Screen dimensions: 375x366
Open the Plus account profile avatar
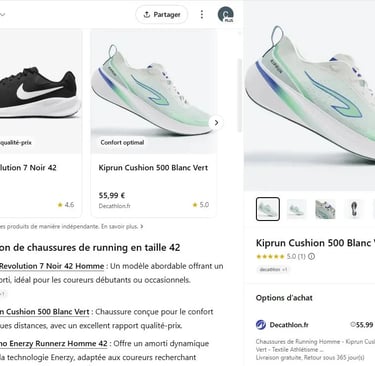coord(226,15)
